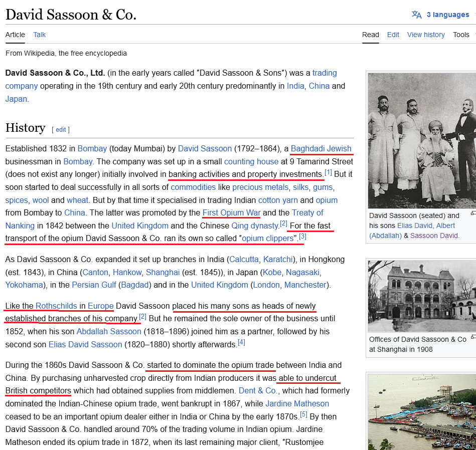Viewport: 476px width, 450px height.
Task: Open the Edit tab
Action: [393, 35]
